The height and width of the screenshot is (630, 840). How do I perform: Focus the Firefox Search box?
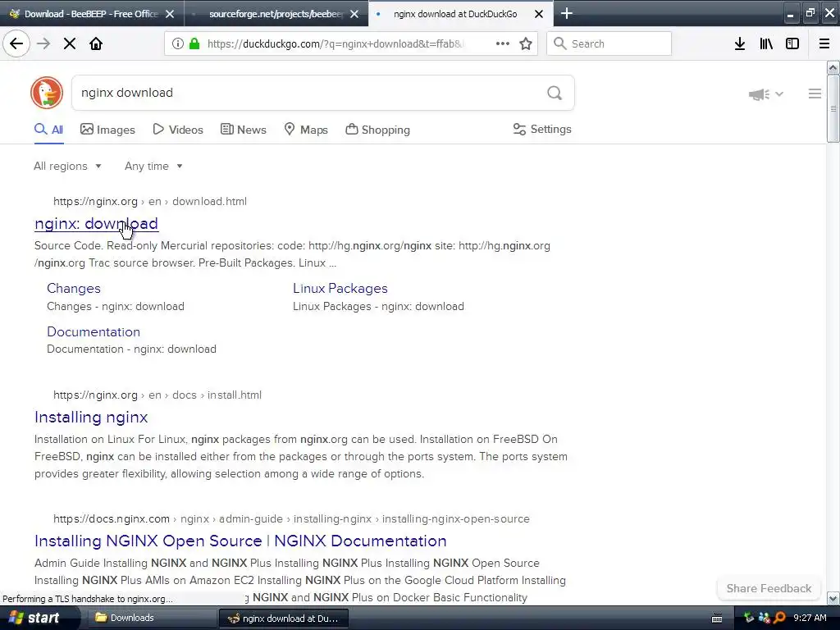tap(609, 43)
